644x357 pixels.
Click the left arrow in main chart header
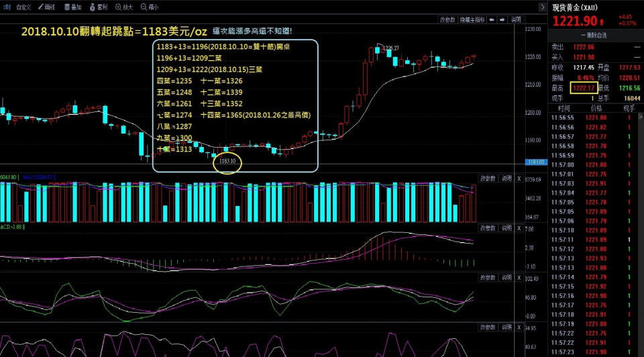pyautogui.click(x=492, y=20)
